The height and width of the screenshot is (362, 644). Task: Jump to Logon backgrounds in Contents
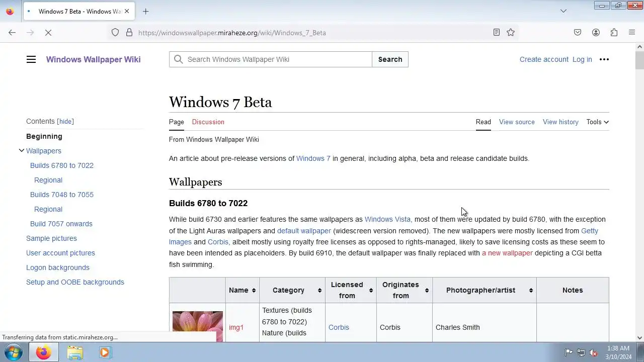(x=58, y=267)
